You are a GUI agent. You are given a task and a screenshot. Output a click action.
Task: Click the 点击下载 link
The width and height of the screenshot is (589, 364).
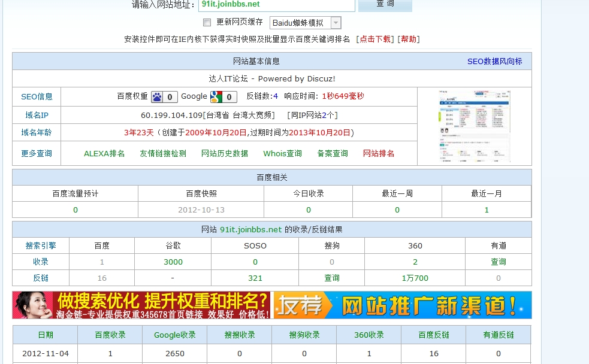click(x=375, y=39)
